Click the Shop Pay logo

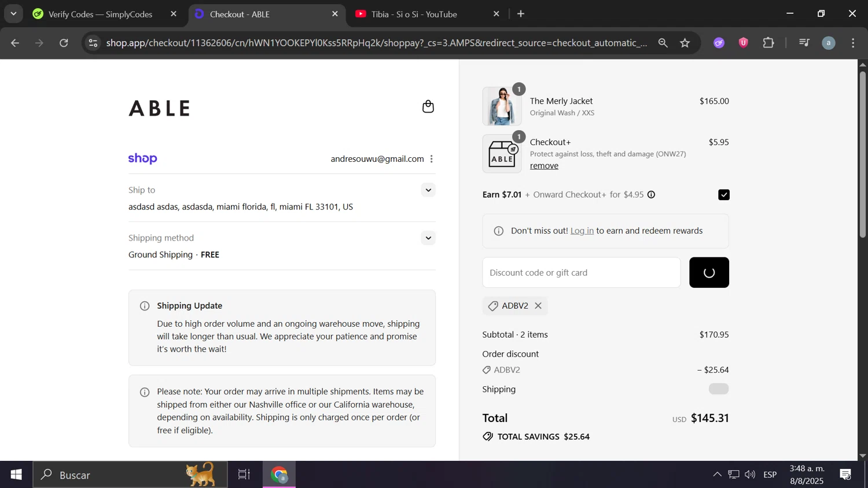pos(143,158)
